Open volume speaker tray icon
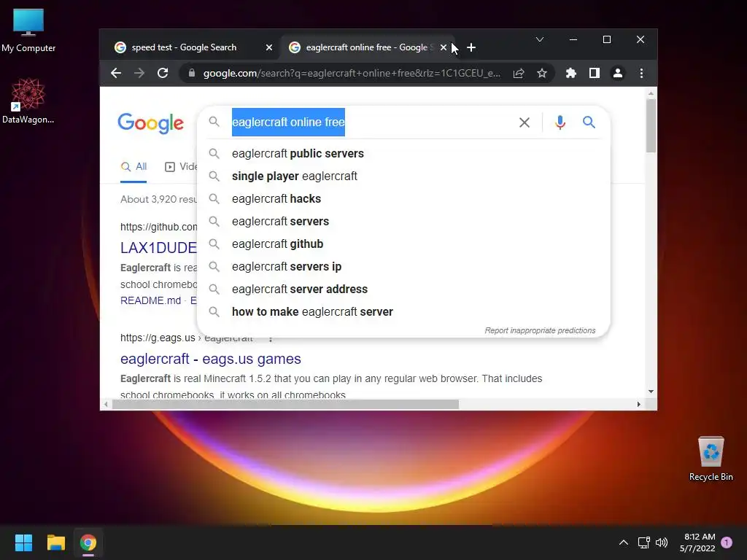 pos(662,542)
